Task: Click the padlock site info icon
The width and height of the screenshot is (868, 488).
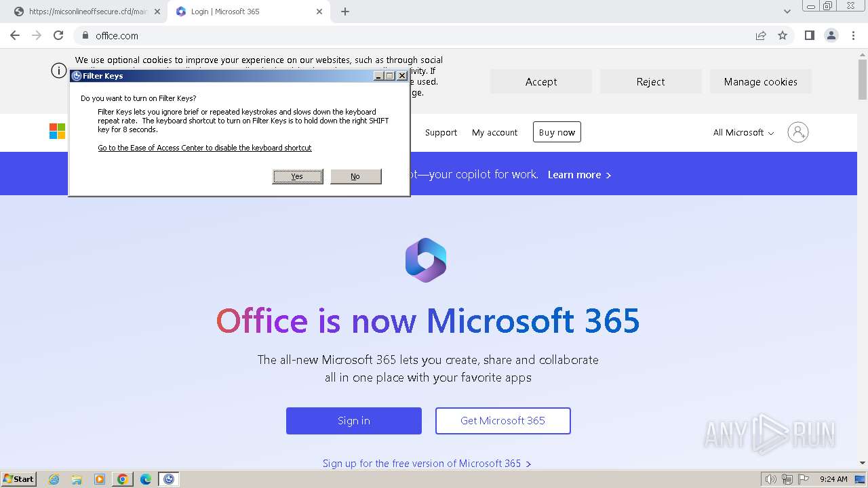Action: (x=85, y=36)
